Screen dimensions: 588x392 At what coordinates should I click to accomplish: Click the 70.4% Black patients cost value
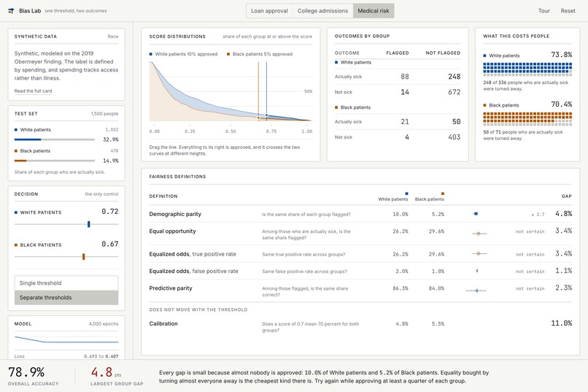coord(562,104)
